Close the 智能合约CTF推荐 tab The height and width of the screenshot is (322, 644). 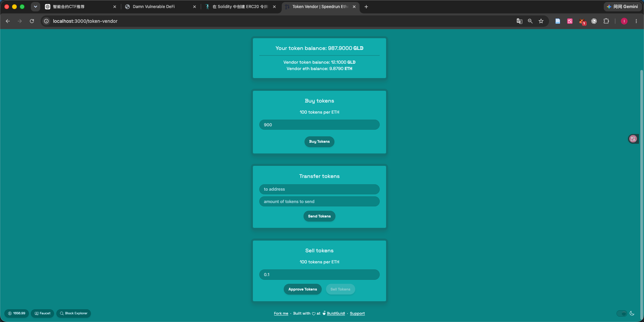pyautogui.click(x=115, y=7)
